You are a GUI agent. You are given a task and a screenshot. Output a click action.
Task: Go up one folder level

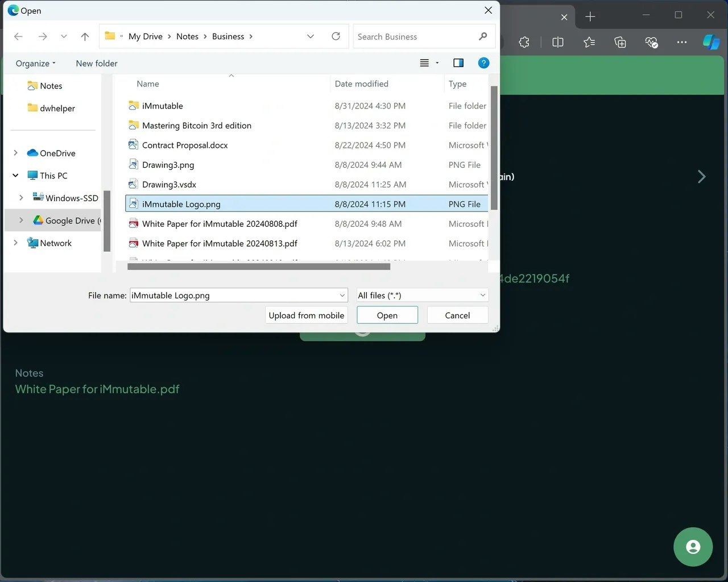point(85,36)
